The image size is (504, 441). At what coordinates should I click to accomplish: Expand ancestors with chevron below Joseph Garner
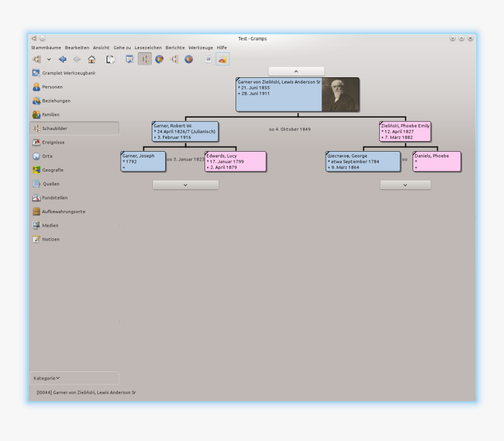(x=185, y=184)
